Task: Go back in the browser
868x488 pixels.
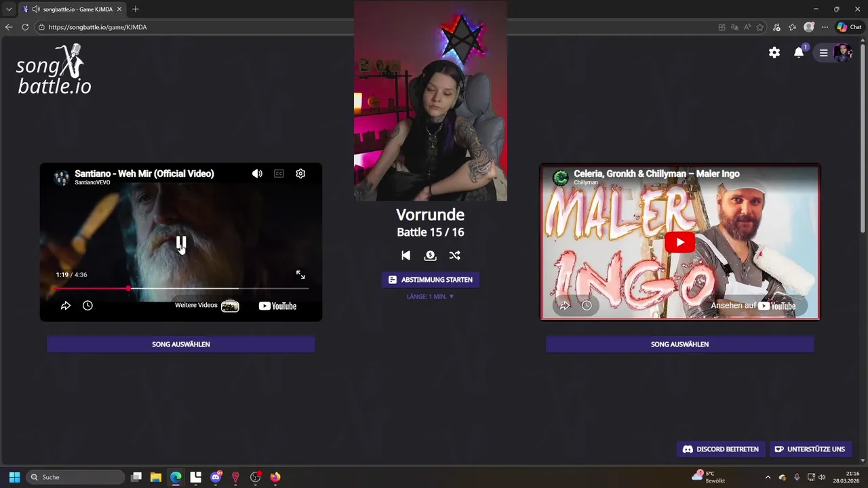Action: (9, 27)
